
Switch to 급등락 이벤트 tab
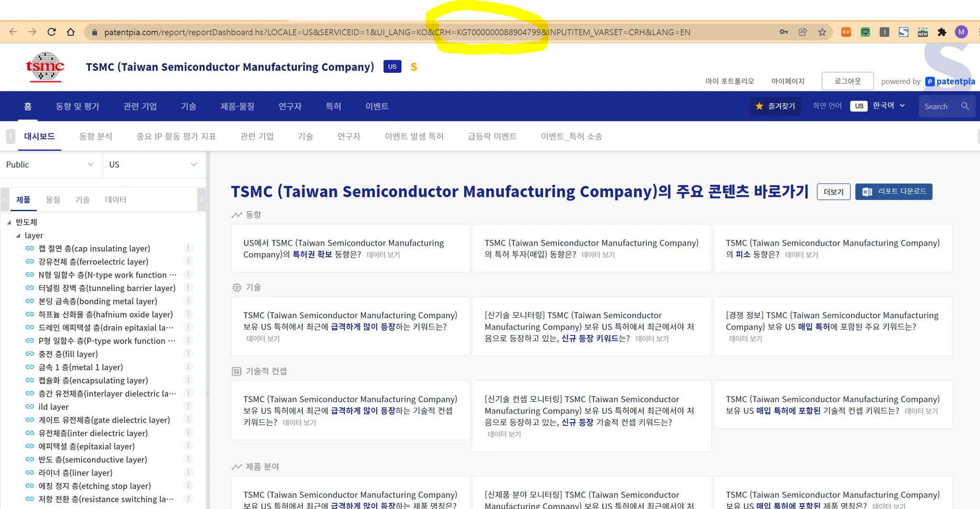[x=492, y=136]
